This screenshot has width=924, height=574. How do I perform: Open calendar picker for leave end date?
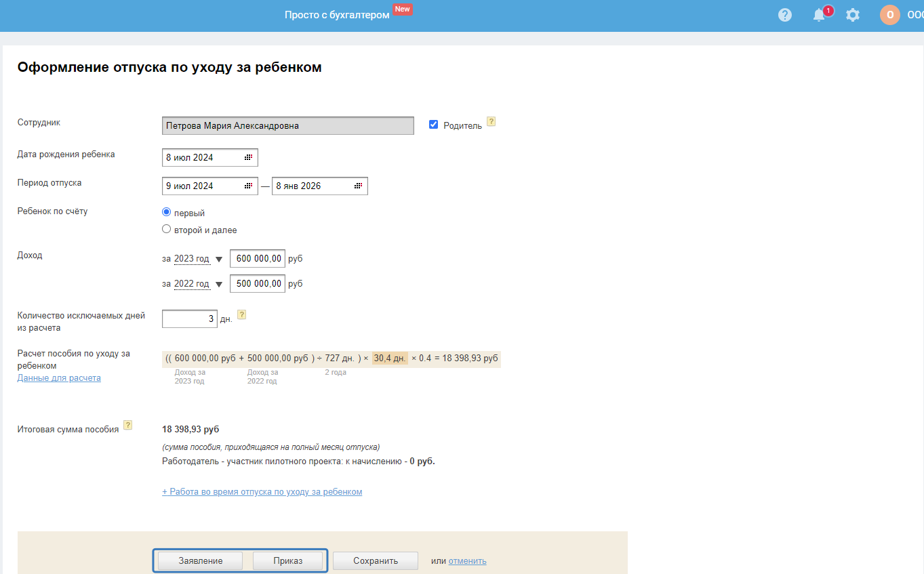coord(359,186)
